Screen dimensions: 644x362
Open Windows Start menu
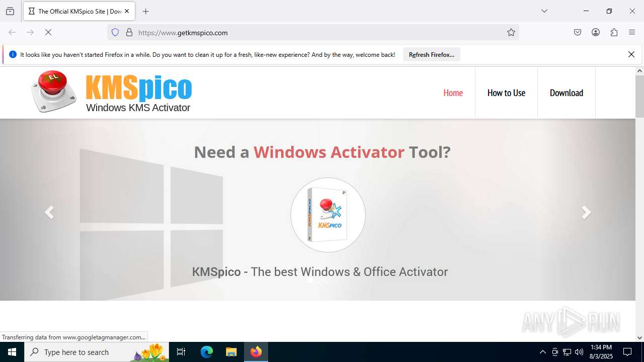[12, 352]
